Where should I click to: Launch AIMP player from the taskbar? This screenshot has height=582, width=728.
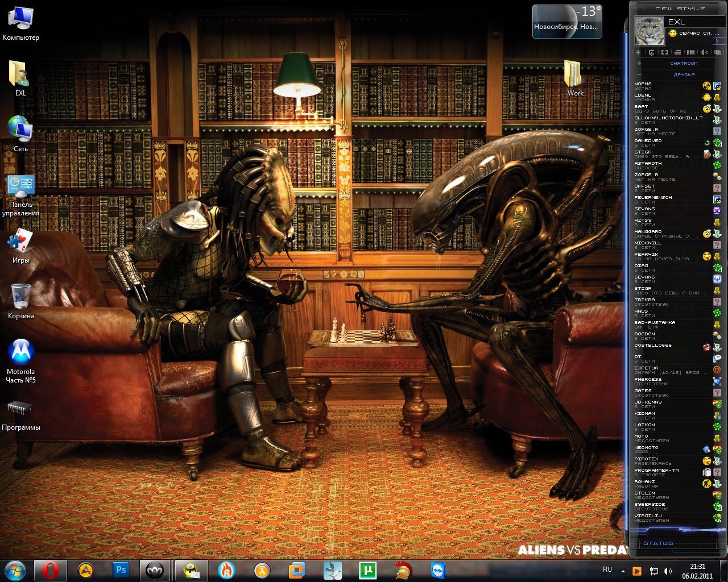[86, 570]
